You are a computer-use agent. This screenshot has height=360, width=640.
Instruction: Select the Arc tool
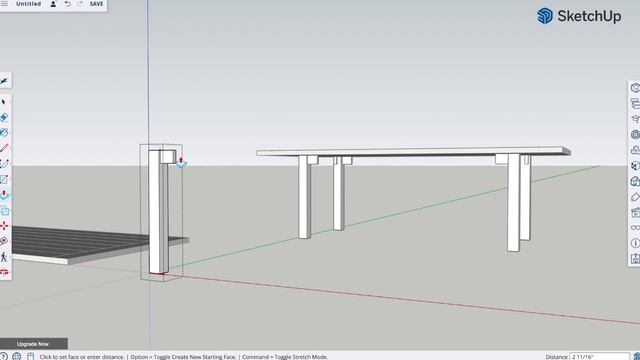(4, 164)
